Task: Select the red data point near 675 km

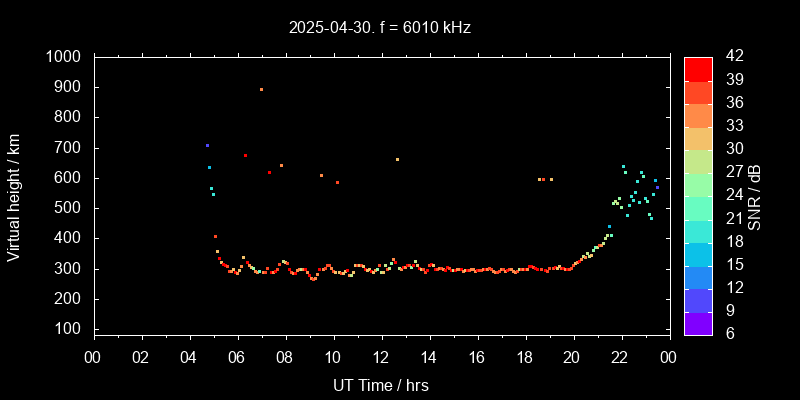Action: pos(245,155)
